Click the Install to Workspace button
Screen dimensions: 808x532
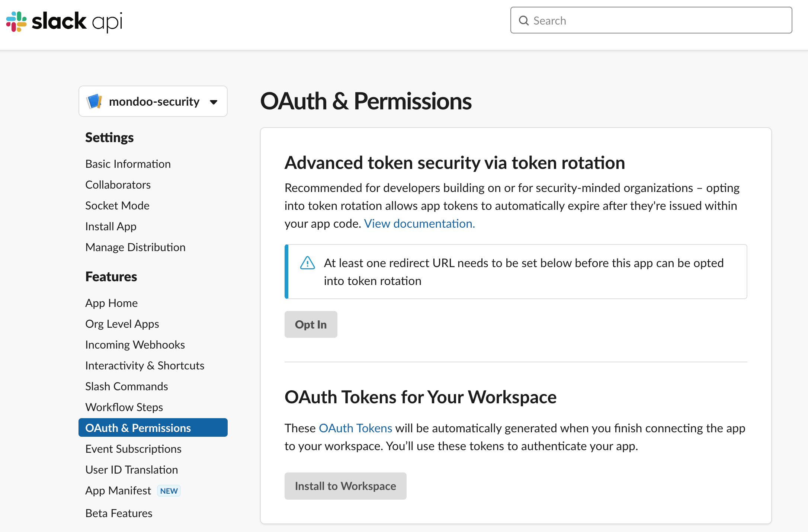[x=345, y=486]
